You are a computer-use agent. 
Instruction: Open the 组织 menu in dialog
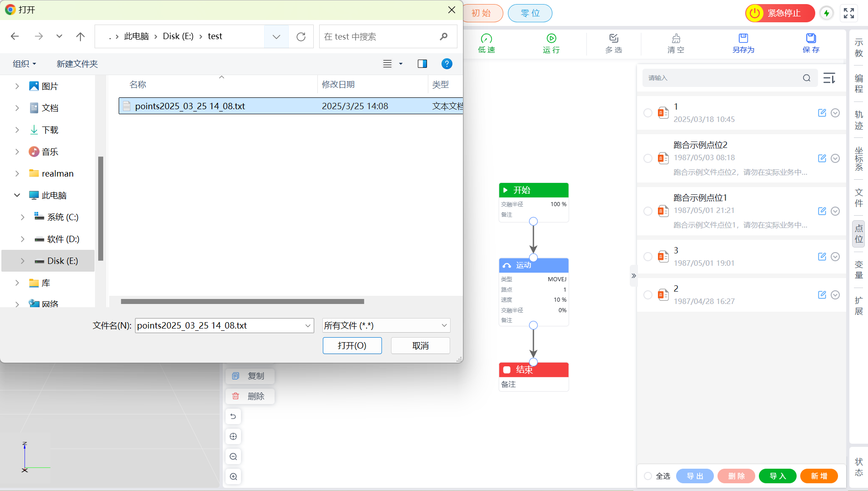[x=24, y=64]
